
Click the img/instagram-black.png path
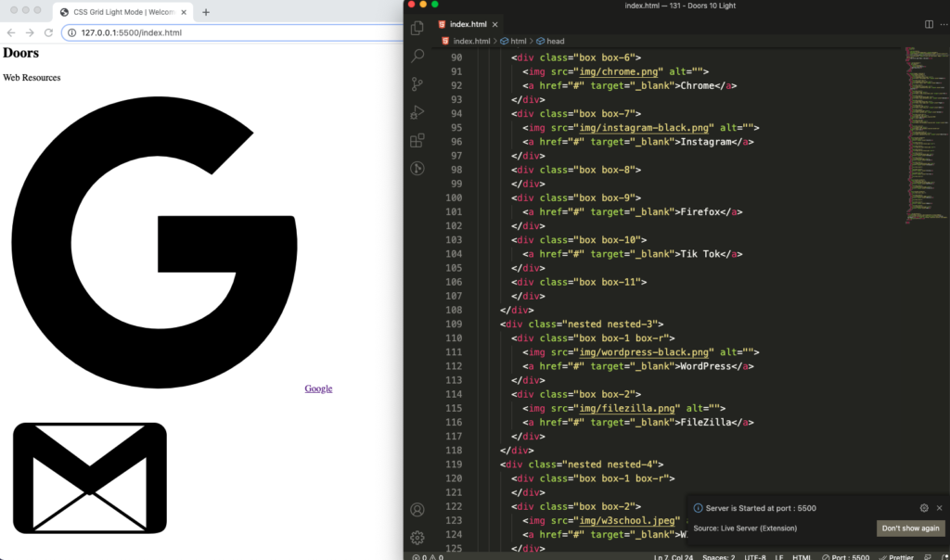tap(644, 128)
